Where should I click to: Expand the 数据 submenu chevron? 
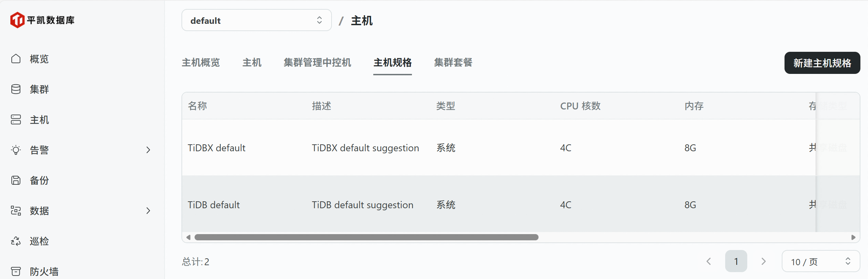(148, 211)
